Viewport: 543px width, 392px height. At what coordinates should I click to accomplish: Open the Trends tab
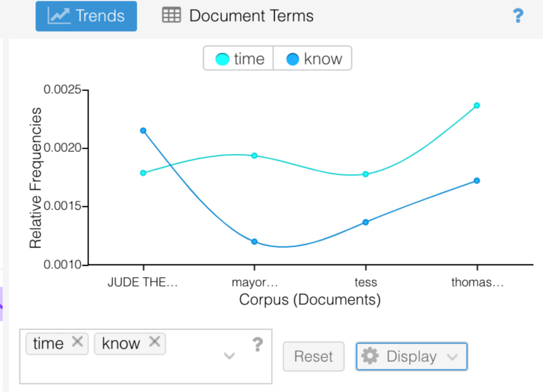(x=86, y=16)
